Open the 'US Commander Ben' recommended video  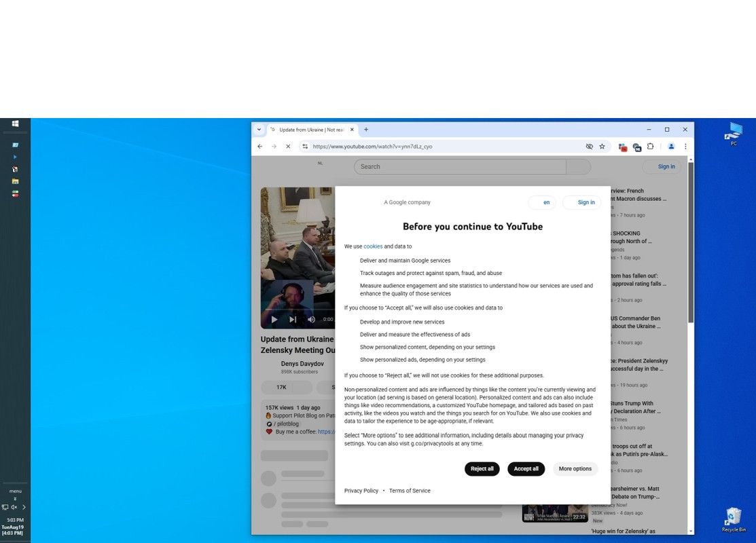tap(636, 322)
